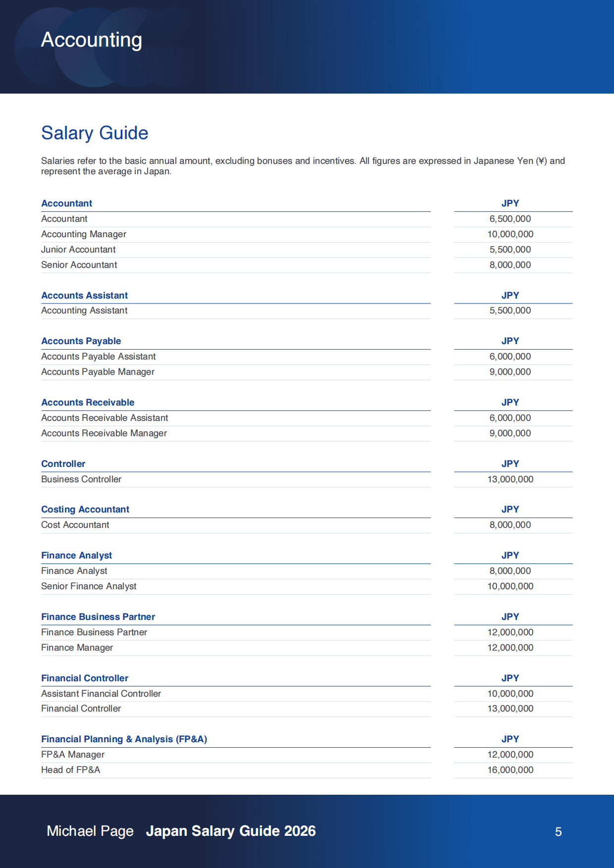
Task: Select the Business Controller salary 13,000,000
Action: point(510,479)
